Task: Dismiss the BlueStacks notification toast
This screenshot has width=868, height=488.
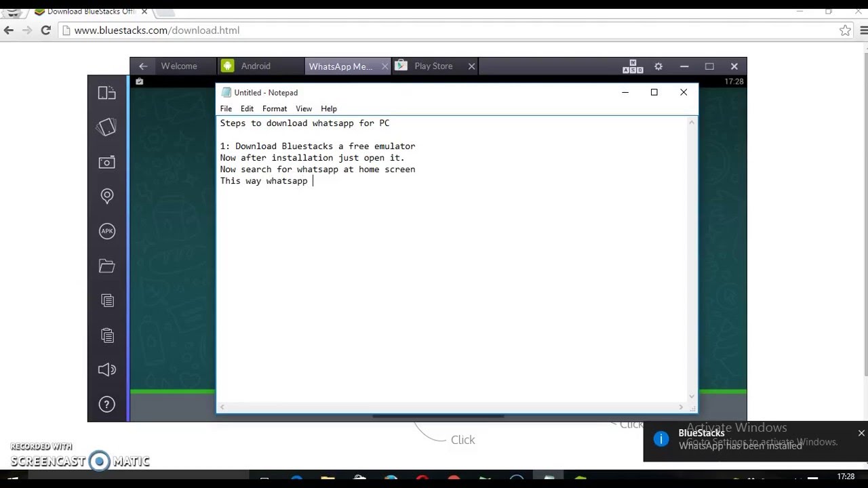Action: pyautogui.click(x=861, y=433)
